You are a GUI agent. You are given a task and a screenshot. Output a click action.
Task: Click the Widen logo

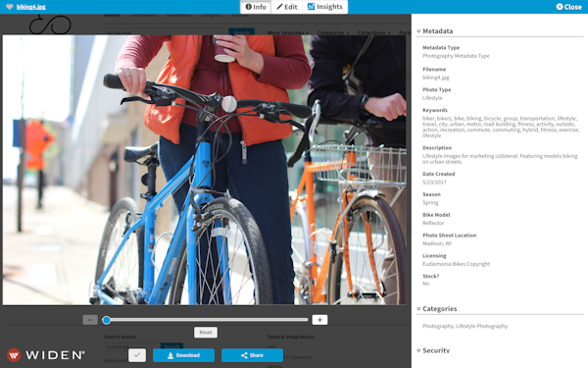pos(46,355)
